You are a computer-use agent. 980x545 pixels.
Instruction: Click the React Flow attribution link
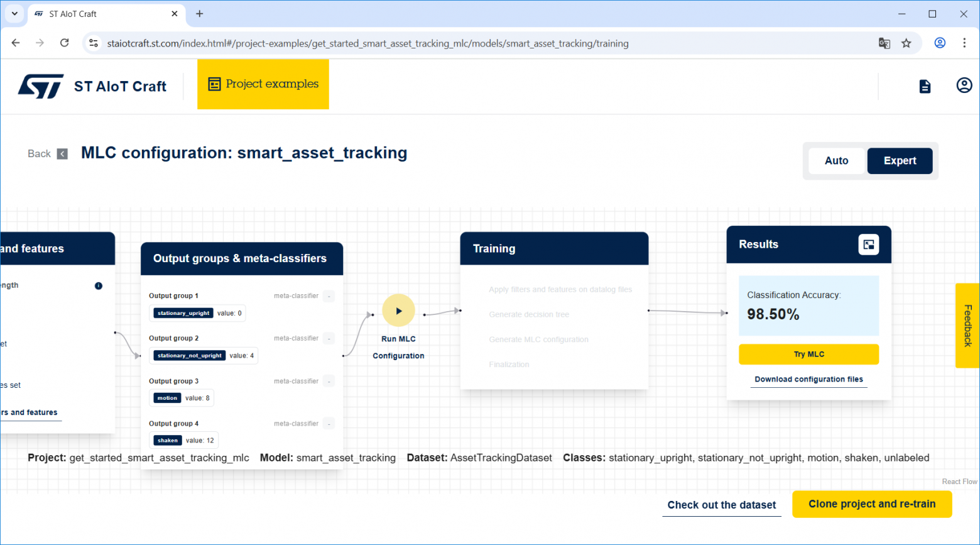(x=959, y=482)
